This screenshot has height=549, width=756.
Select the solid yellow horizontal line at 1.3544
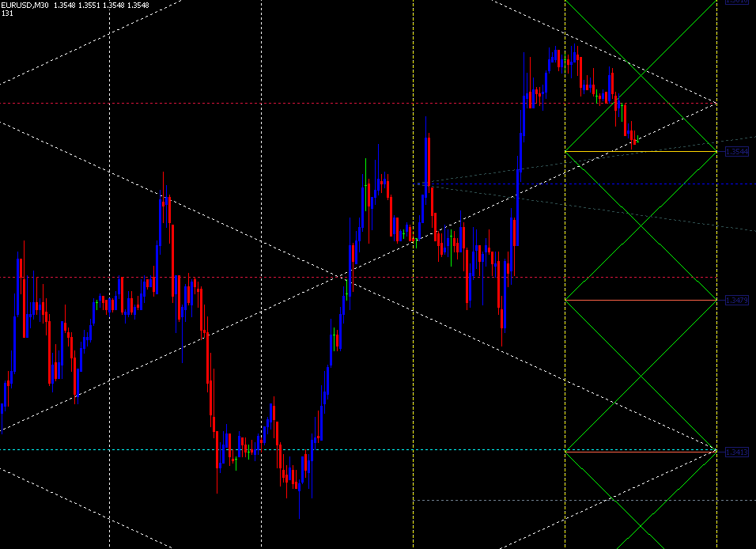tap(641, 151)
